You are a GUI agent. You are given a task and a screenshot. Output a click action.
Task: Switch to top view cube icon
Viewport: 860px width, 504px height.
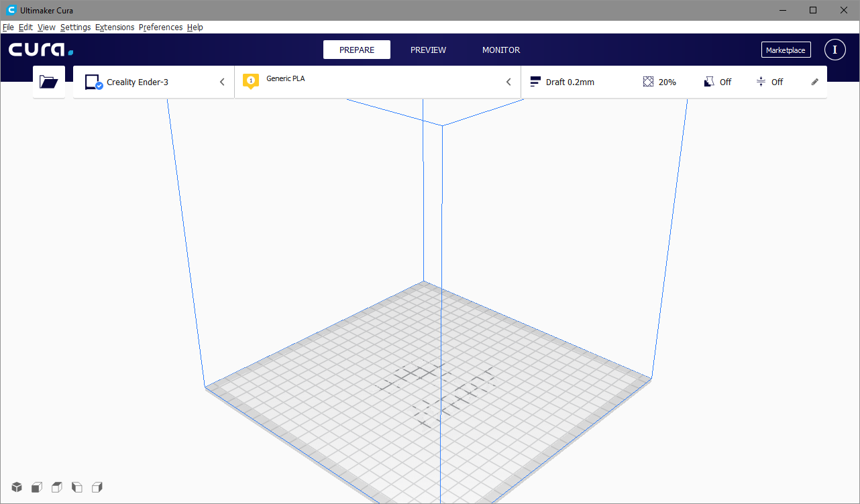pos(57,487)
